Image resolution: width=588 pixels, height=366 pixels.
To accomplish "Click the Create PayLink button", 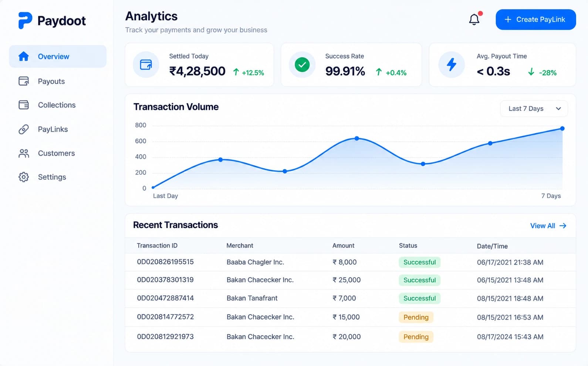I will pyautogui.click(x=535, y=20).
